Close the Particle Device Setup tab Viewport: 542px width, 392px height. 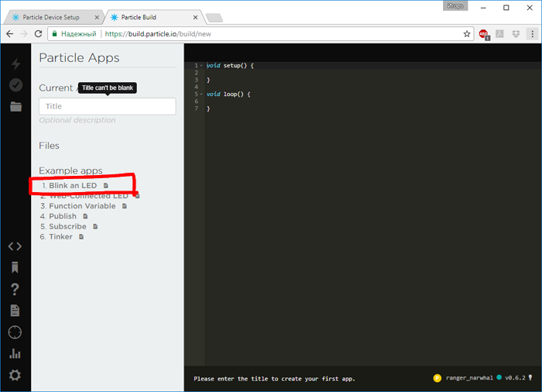click(x=97, y=17)
